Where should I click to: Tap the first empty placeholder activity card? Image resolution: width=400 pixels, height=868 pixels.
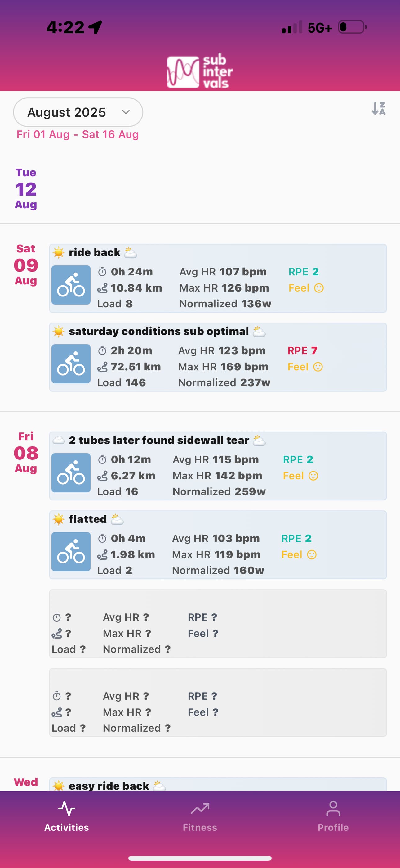coord(217,624)
